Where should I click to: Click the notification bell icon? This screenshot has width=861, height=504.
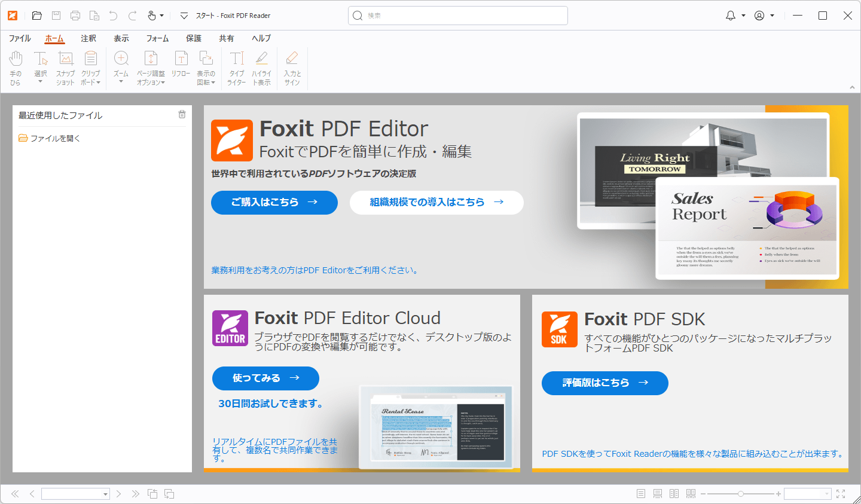[x=731, y=16]
